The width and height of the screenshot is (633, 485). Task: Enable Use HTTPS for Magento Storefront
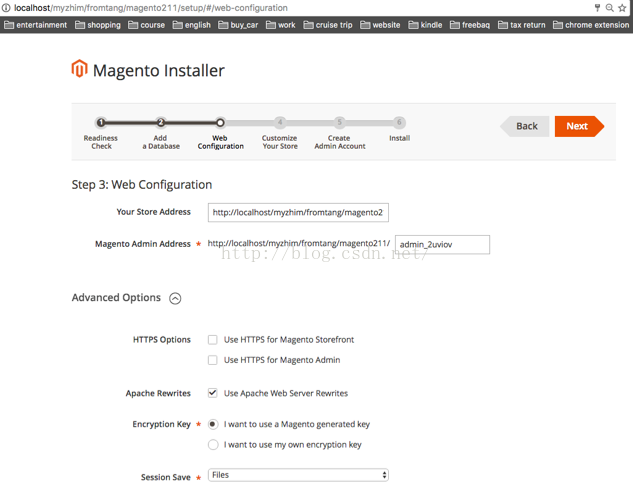tap(213, 340)
